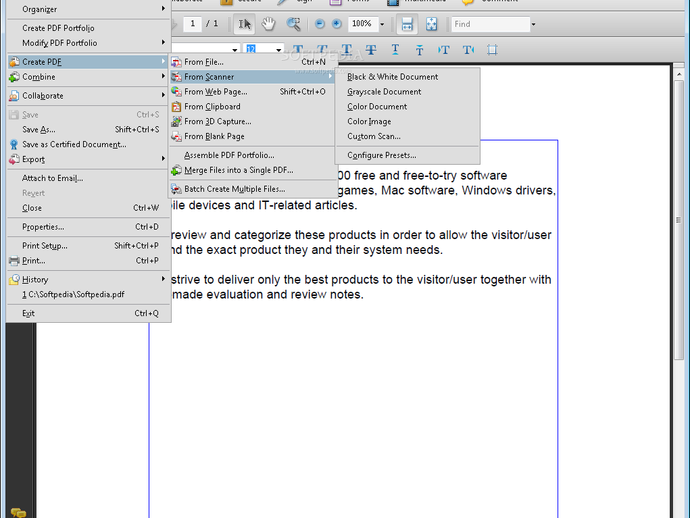Open Configure Presets...

[407, 155]
